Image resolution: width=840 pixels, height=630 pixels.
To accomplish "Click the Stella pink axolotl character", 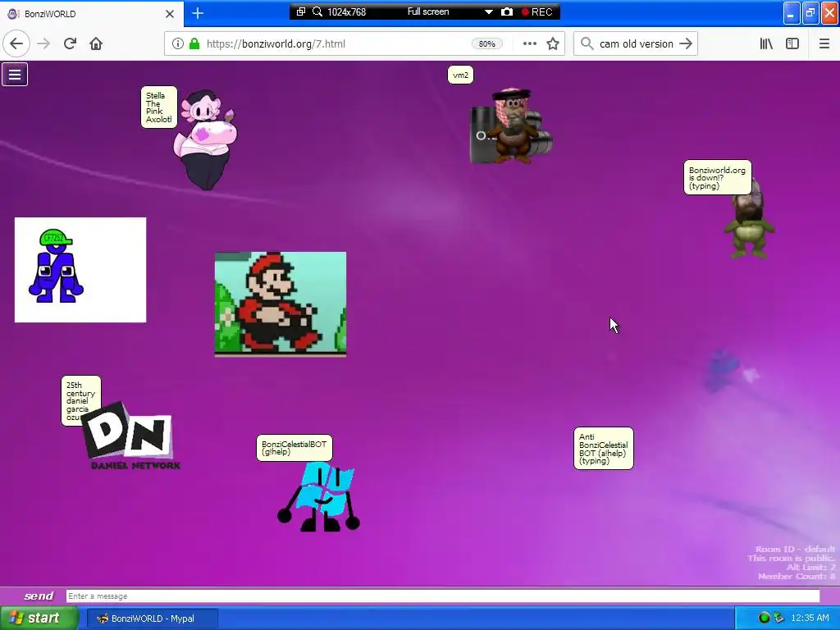I will (x=206, y=140).
